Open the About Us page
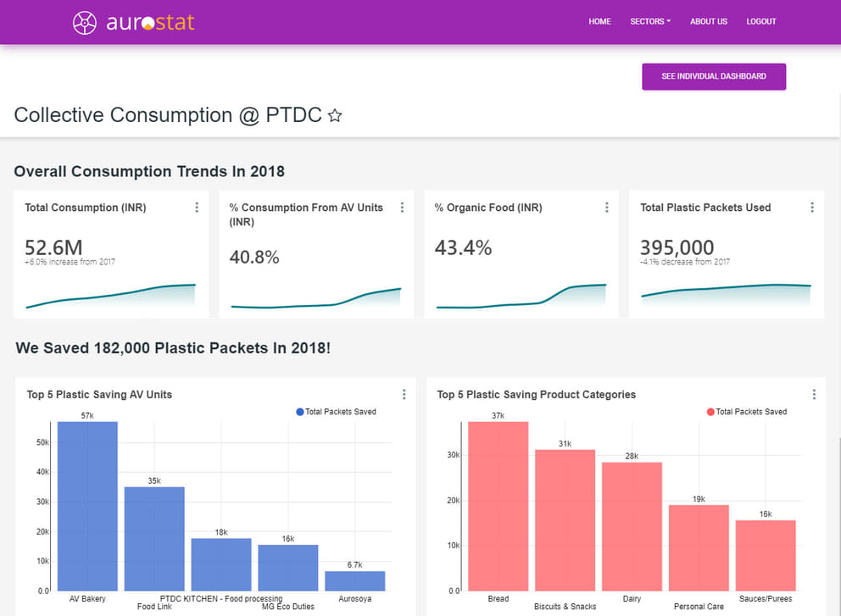The image size is (841, 616). pyautogui.click(x=708, y=21)
